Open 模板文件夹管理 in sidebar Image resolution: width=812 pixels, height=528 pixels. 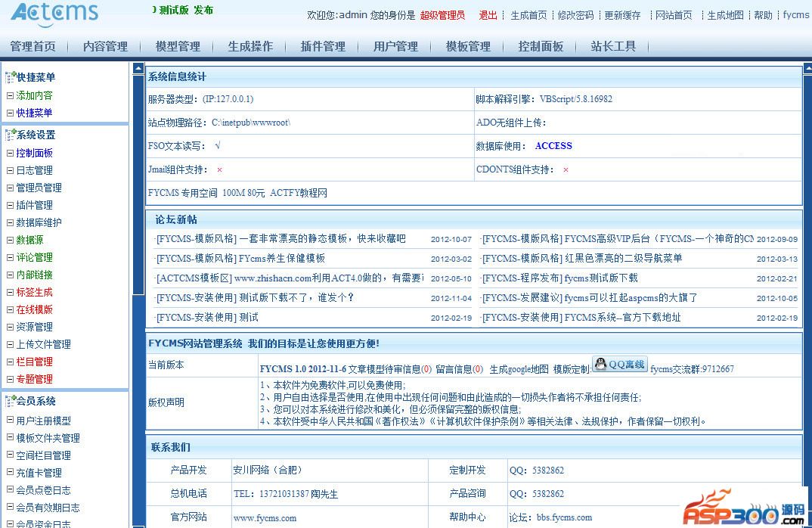pos(48,438)
